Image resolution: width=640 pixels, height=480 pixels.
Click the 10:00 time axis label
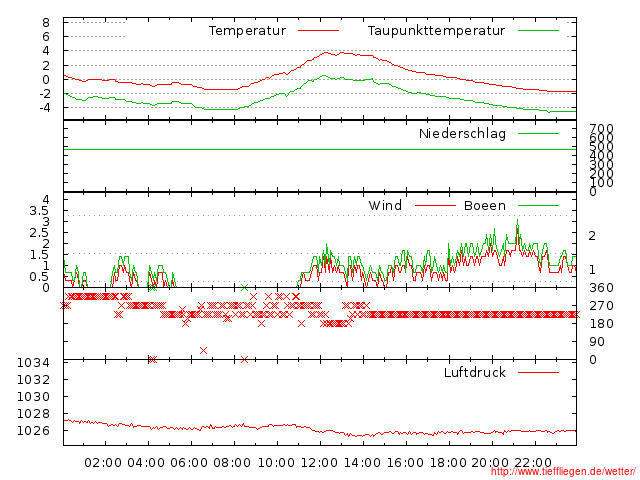click(276, 463)
